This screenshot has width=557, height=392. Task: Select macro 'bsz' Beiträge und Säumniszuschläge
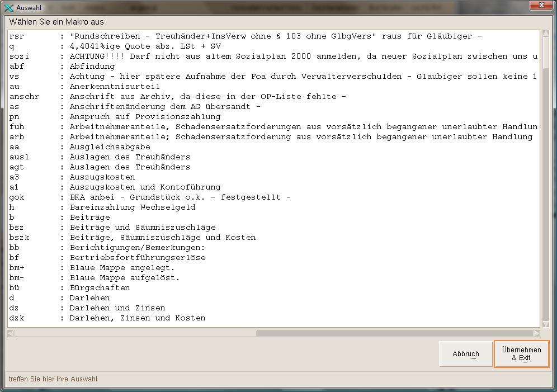(x=273, y=227)
